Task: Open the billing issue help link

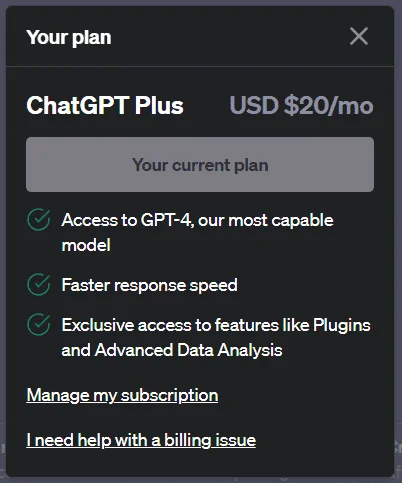Action: pyautogui.click(x=141, y=440)
